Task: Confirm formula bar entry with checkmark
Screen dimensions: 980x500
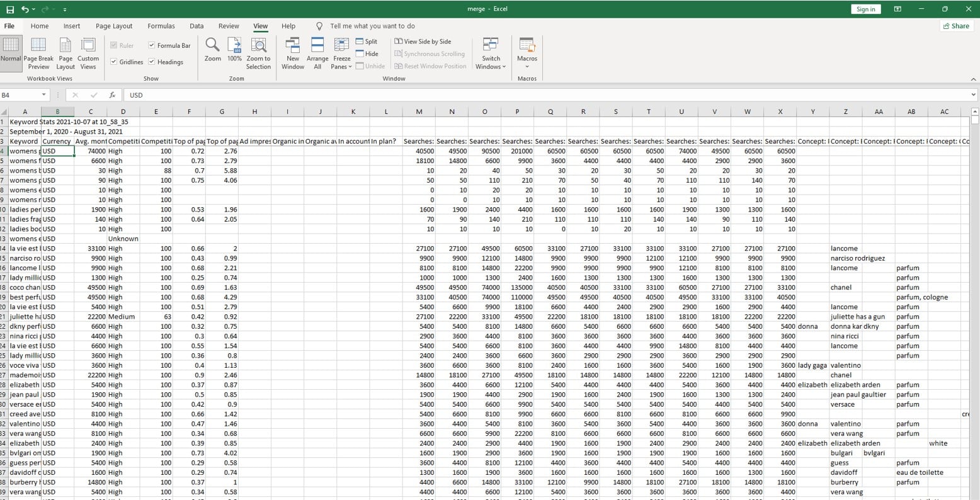Action: 93,95
